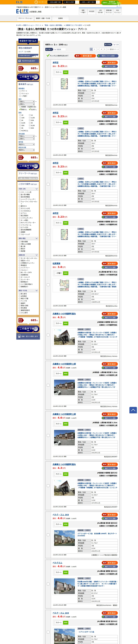The image size is (138, 644).
Task: Click the フリーワード search input field
Action: point(28,178)
